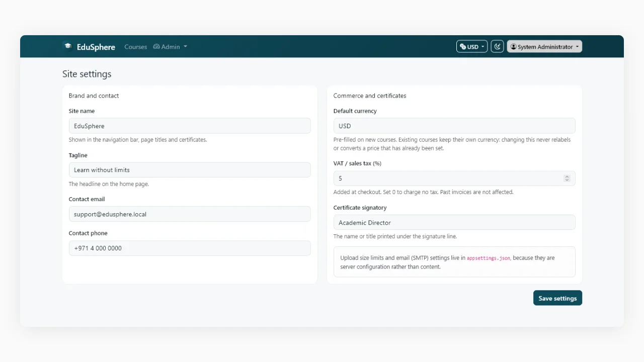Click the user avatar icon beside System Administrator
Image resolution: width=644 pixels, height=362 pixels.
(514, 47)
